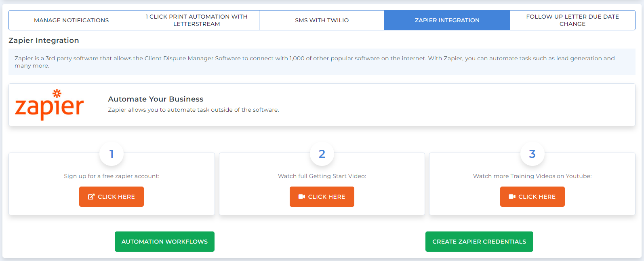Viewport: 644px width, 261px height.
Task: Click the "Automate Your Business" heading
Action: [156, 99]
